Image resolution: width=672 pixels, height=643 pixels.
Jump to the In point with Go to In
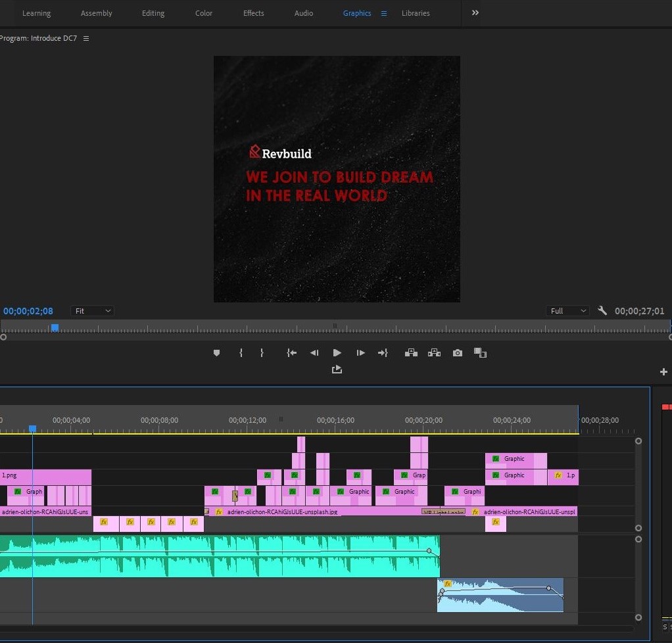(x=291, y=353)
